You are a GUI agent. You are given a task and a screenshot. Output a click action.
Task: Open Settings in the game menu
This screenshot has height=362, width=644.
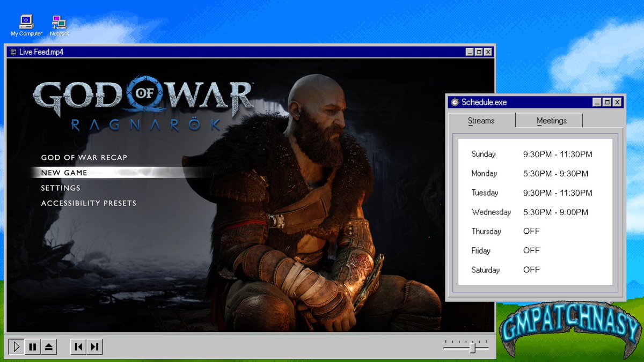(61, 188)
